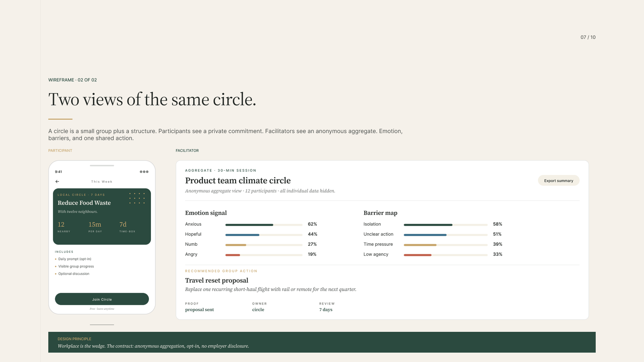Viewport: 644px width, 362px height.
Task: Click the 15m per day stat
Action: [x=95, y=227]
